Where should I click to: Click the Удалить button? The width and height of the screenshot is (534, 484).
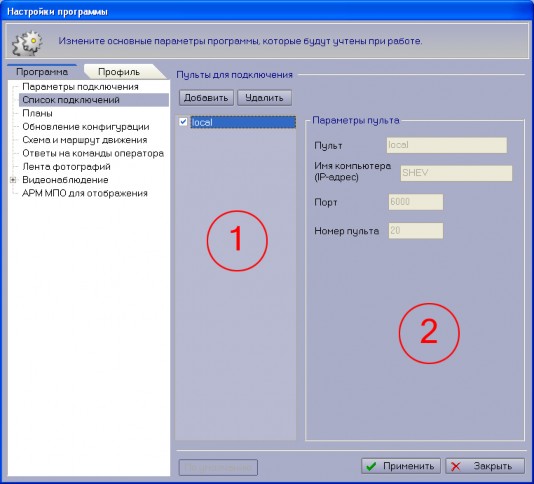(x=264, y=98)
